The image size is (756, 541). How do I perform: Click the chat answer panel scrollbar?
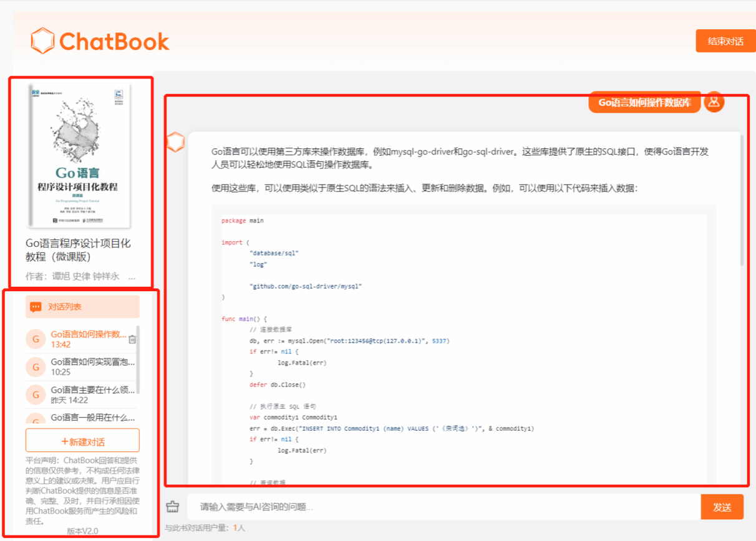[742, 199]
